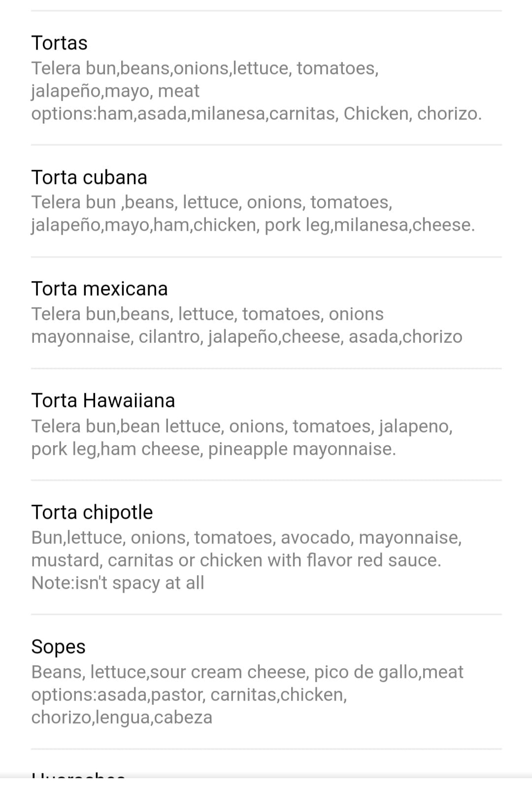This screenshot has width=532, height=785.
Task: Click Tortas first line starting with Telera bun, beans, onions
Action: 205,68
